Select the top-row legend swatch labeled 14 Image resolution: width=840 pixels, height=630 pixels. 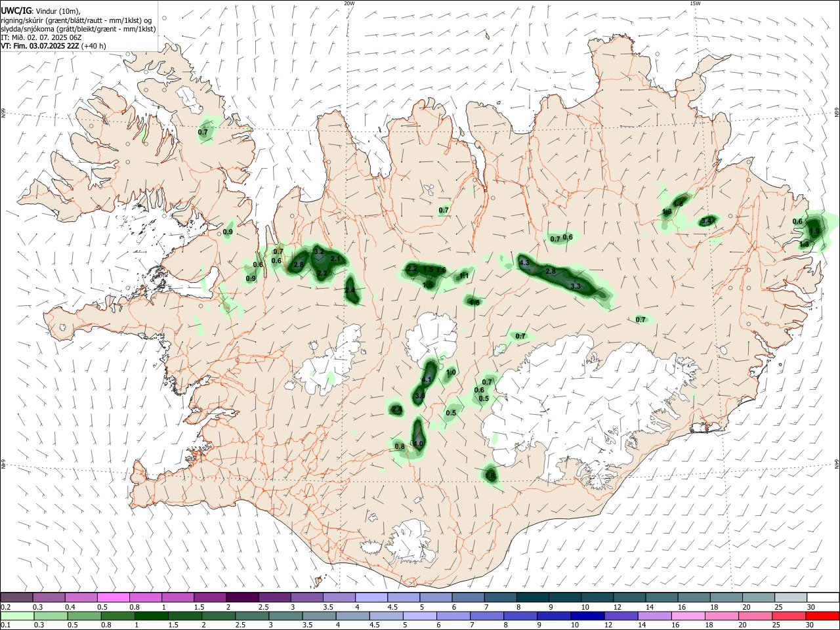point(661,597)
